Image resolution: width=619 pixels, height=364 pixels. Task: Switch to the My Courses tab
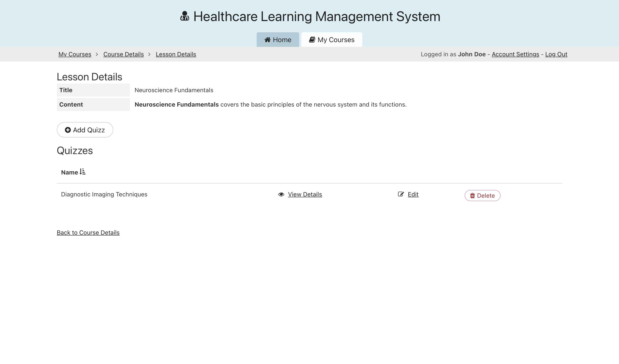coord(332,40)
